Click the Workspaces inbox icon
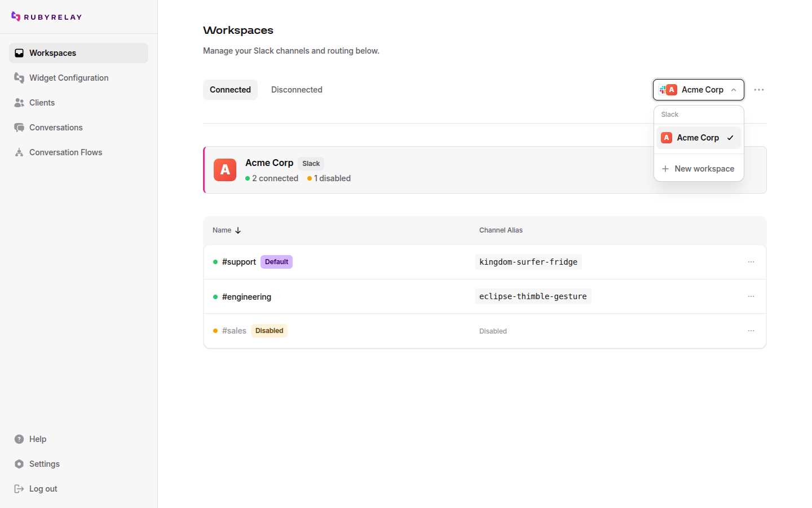Viewport: 812px width, 508px height. point(19,53)
